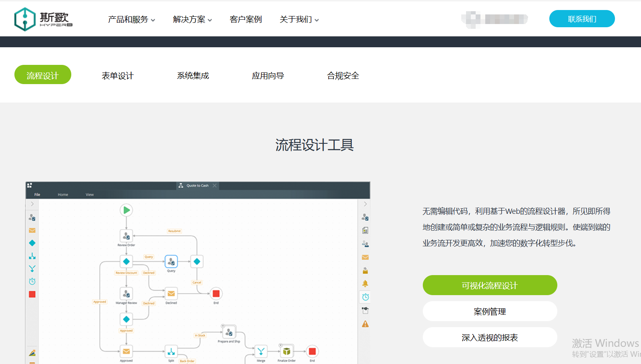Choose the timer icon from left toolbar
Screen dimensions: 641x364
[32, 281]
